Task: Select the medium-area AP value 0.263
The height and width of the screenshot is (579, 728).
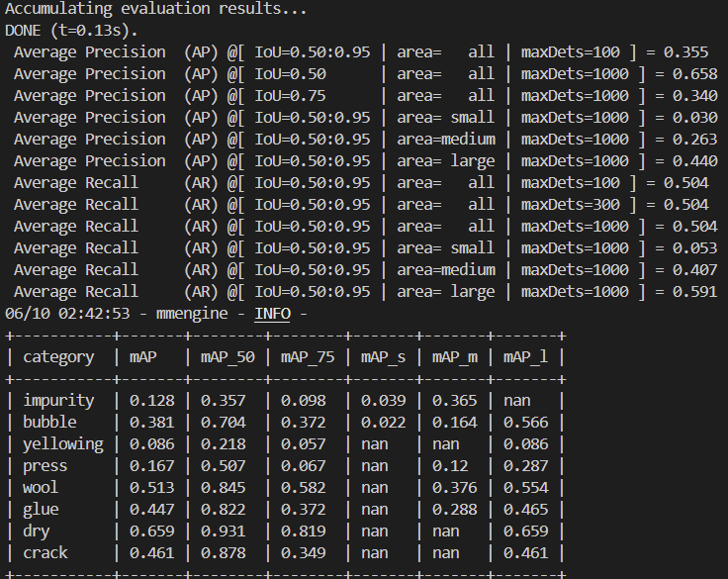Action: 695,140
